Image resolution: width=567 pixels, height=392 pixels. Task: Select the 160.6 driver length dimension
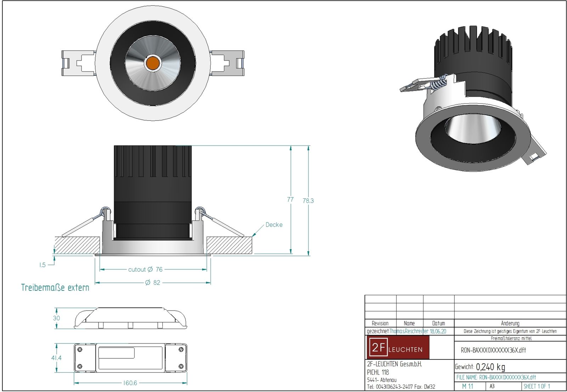click(x=130, y=383)
